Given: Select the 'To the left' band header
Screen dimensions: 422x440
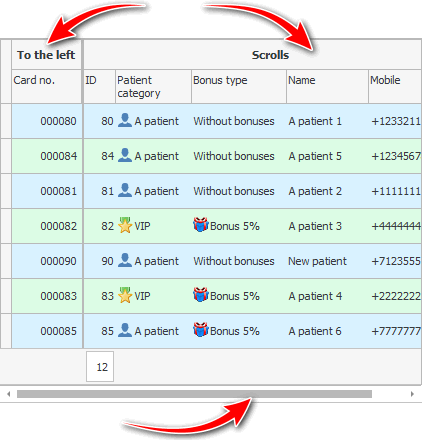Looking at the screenshot, I should tap(47, 55).
